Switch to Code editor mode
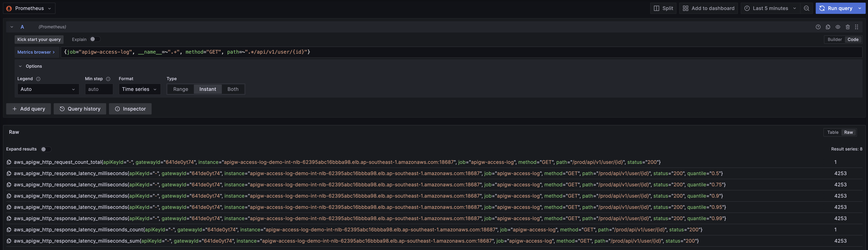Viewport: 868px width, 250px height. point(853,39)
